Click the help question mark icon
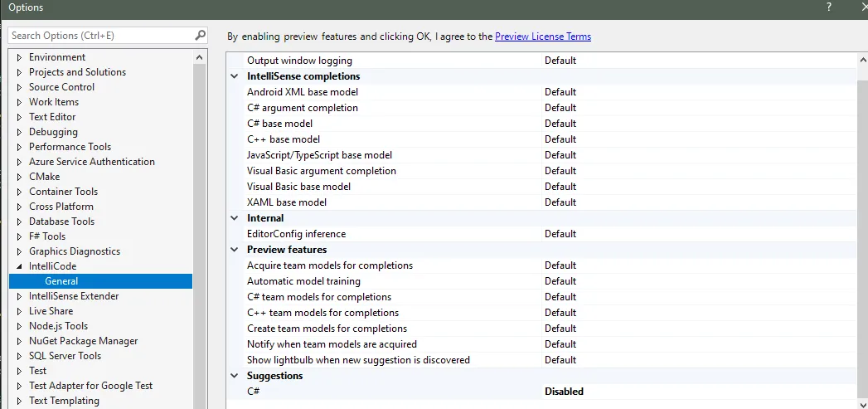This screenshot has height=409, width=868. coord(828,7)
